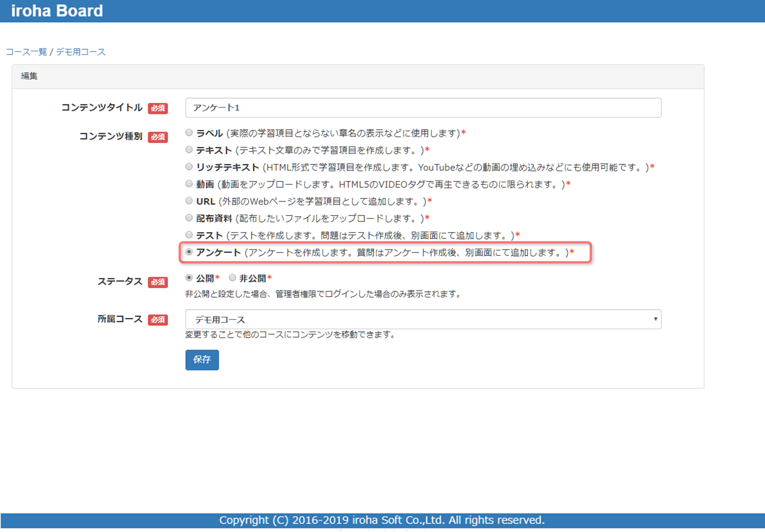
Task: Set status to 非公開
Action: (233, 278)
